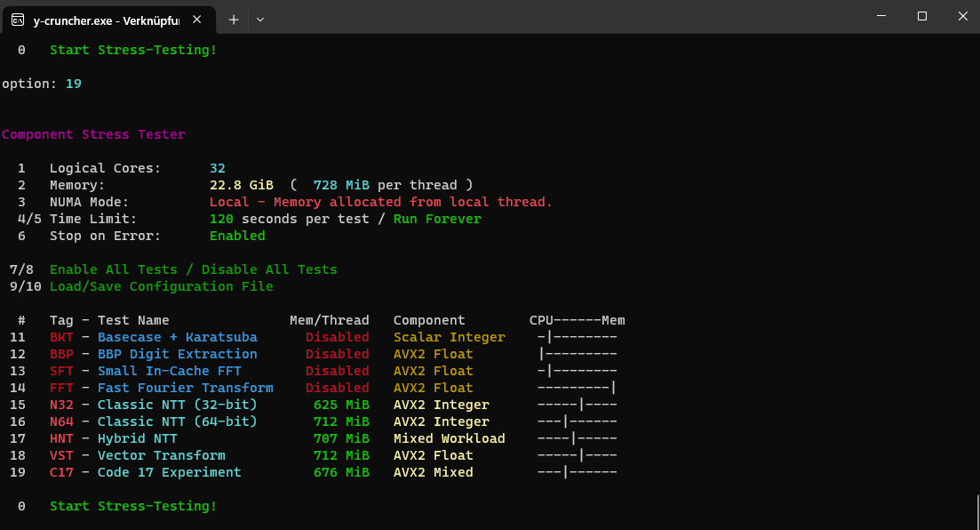This screenshot has width=980, height=530.
Task: Click the 'Component Stress Tester' heading
Action: click(94, 134)
